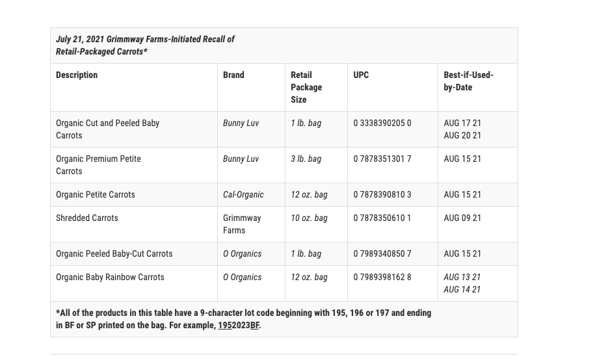Click the Grimmway Farms brand cell
The image size is (610, 364).
(242, 224)
